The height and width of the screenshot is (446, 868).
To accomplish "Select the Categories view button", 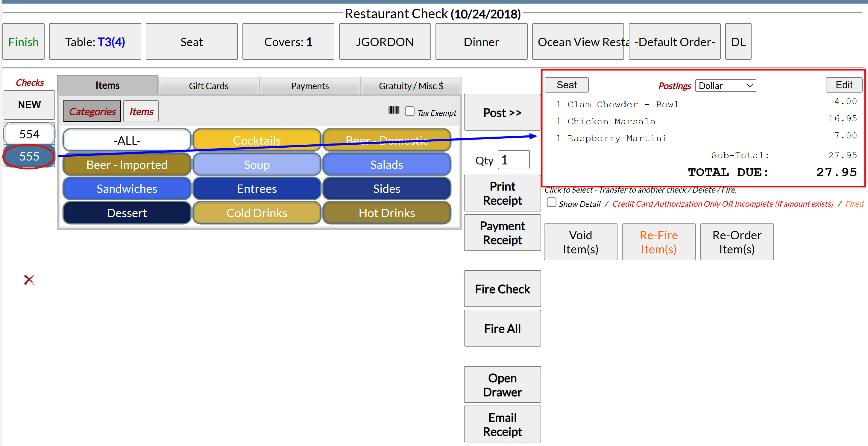I will pos(92,111).
